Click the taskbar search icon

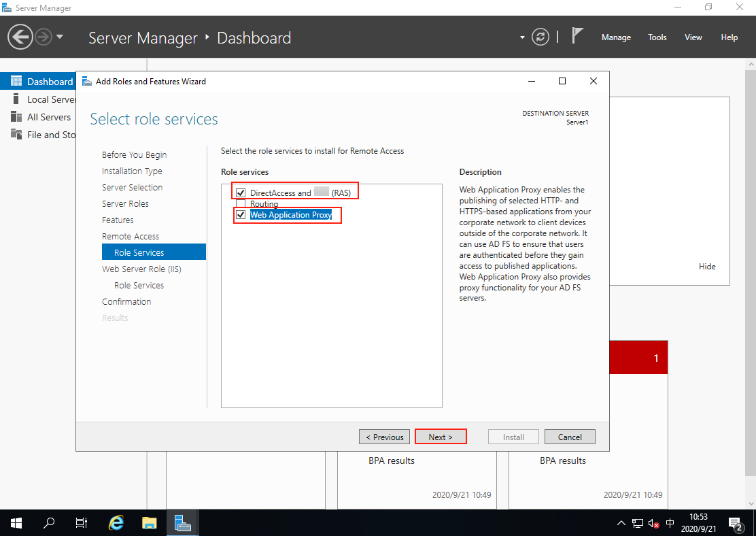tap(49, 523)
